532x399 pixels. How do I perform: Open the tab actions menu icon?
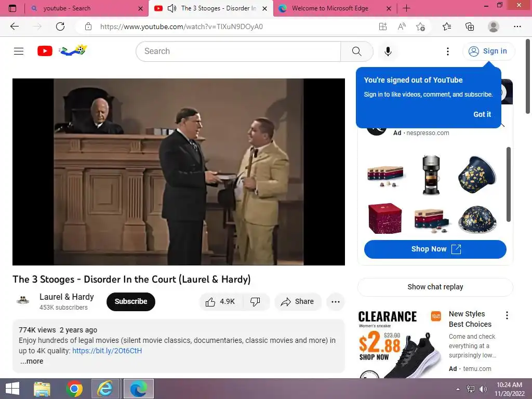12,8
